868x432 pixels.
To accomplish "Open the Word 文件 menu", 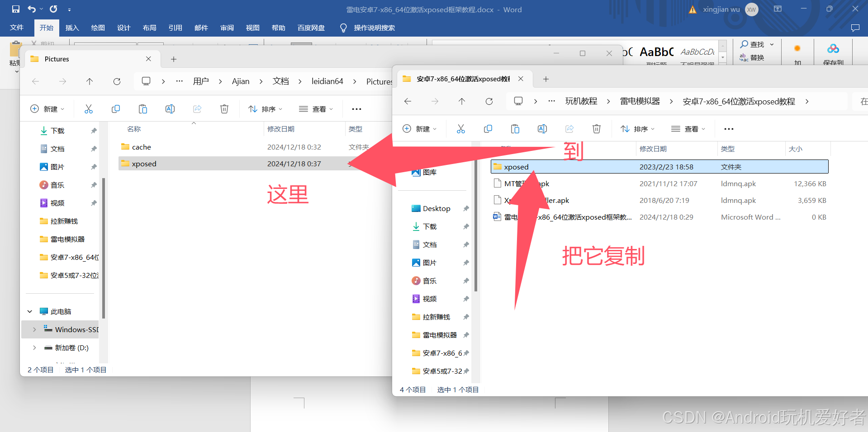I will (x=17, y=28).
